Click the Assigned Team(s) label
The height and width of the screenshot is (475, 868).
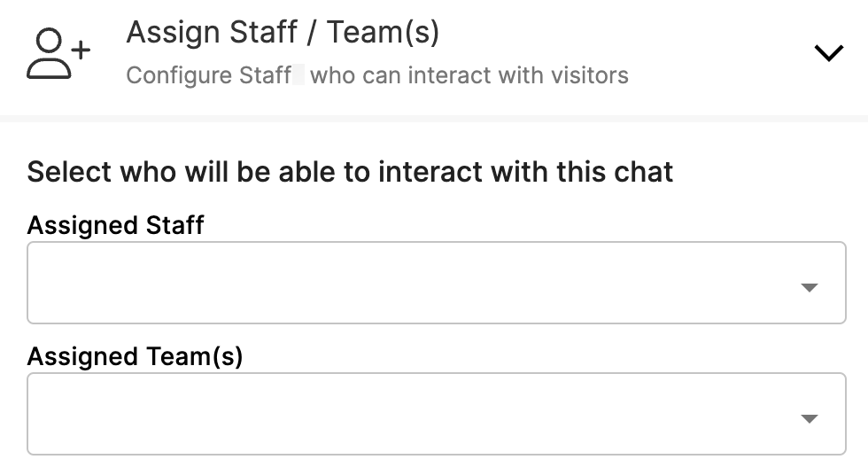[x=135, y=356]
